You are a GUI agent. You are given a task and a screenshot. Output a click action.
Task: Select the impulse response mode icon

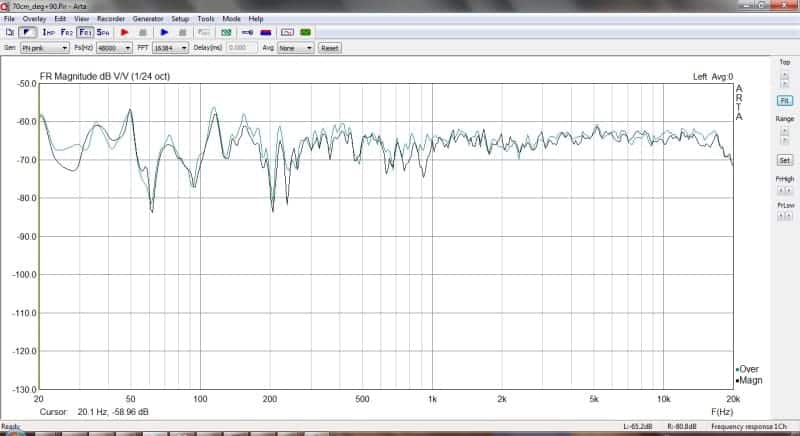coord(28,32)
